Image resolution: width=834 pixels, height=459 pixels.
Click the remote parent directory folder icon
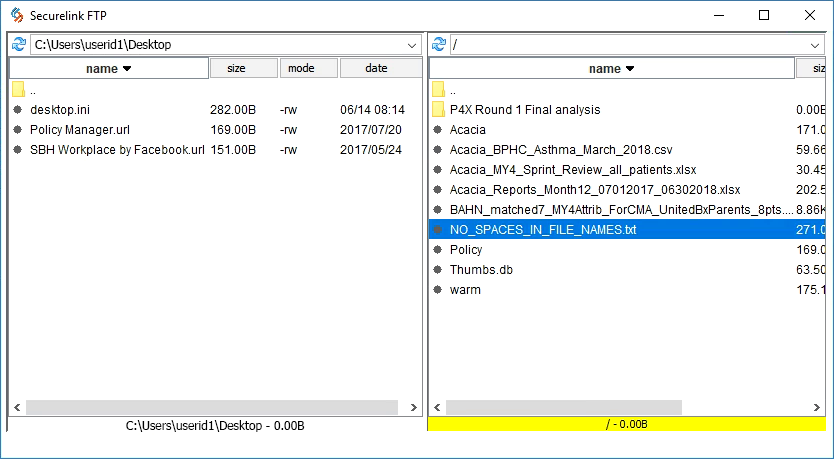coord(438,90)
